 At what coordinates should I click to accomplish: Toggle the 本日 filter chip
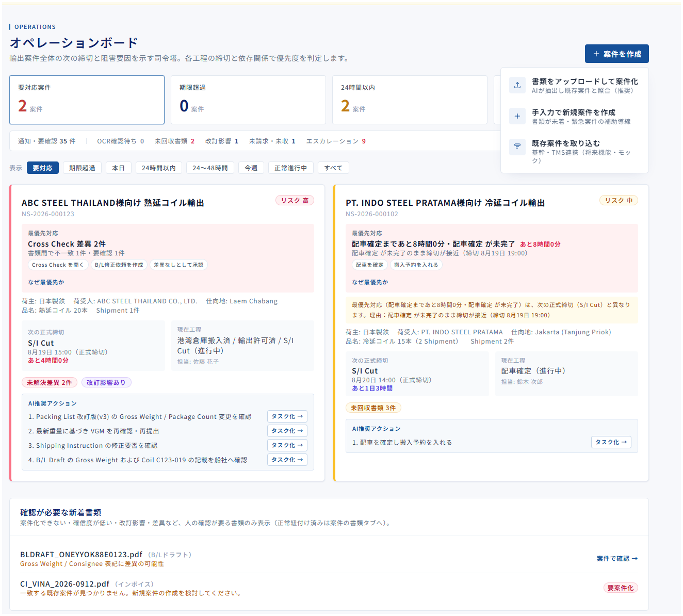pos(119,168)
